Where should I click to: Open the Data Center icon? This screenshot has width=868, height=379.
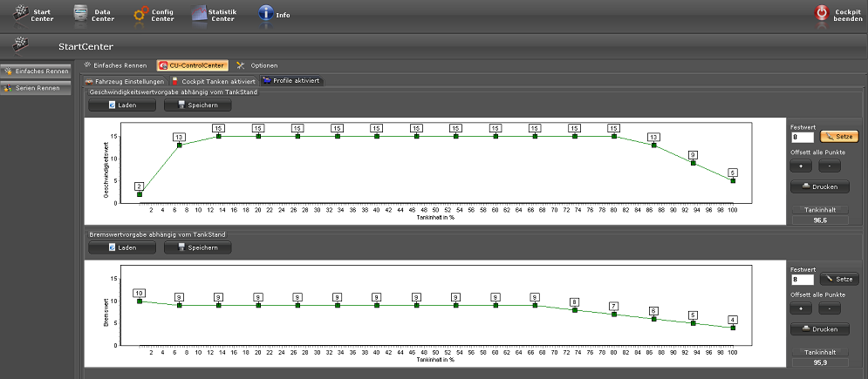point(81,13)
